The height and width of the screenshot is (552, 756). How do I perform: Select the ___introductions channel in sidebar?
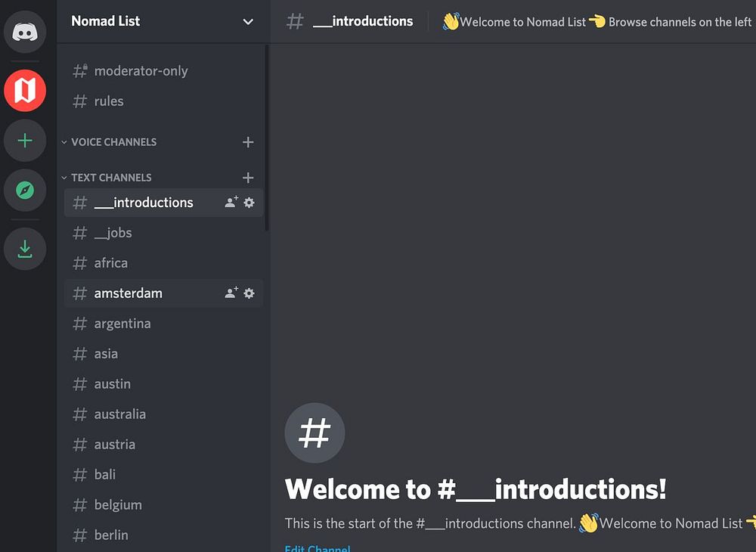[x=163, y=203]
